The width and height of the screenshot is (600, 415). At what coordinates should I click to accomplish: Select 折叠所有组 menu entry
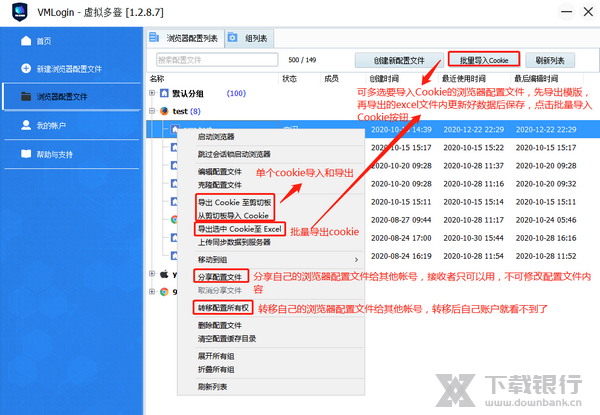[x=216, y=369]
